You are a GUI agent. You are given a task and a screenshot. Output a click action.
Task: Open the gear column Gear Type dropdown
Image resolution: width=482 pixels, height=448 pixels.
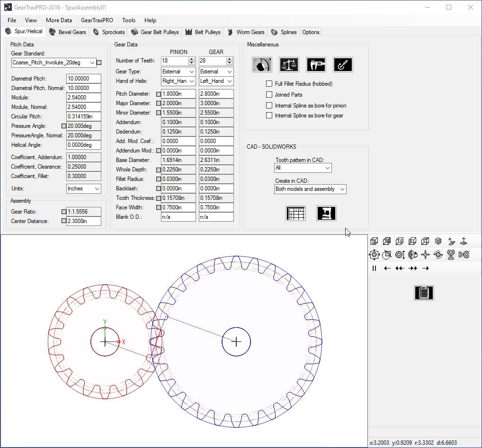(x=216, y=72)
